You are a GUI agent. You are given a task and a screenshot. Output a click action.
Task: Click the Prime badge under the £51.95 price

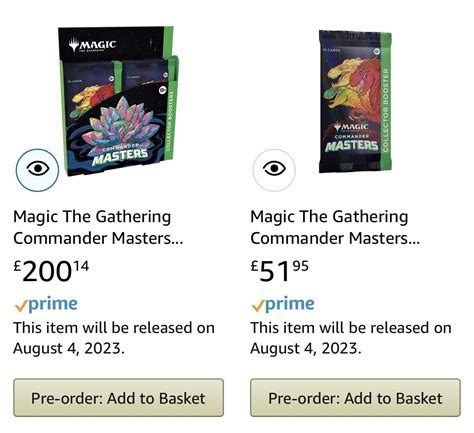[x=283, y=304]
